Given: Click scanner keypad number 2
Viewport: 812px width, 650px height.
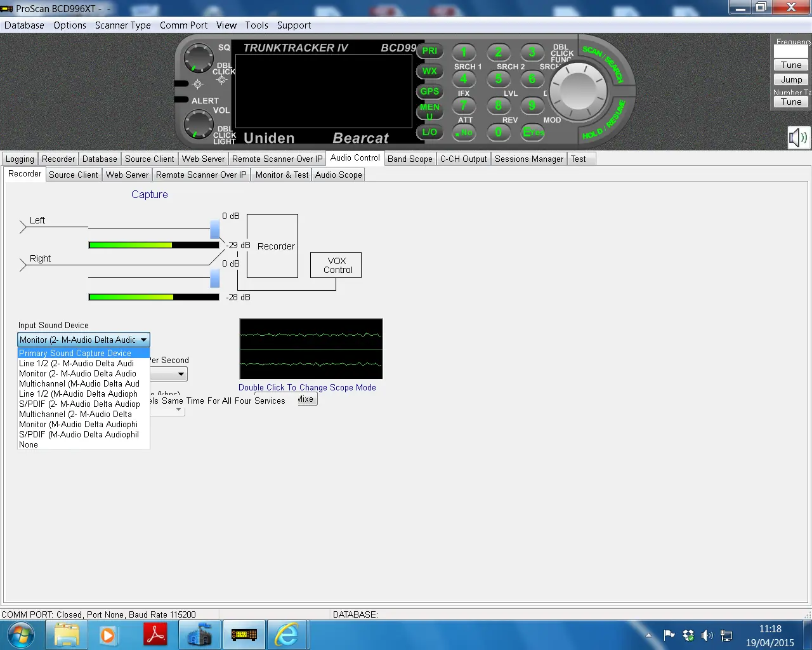Looking at the screenshot, I should click(498, 53).
